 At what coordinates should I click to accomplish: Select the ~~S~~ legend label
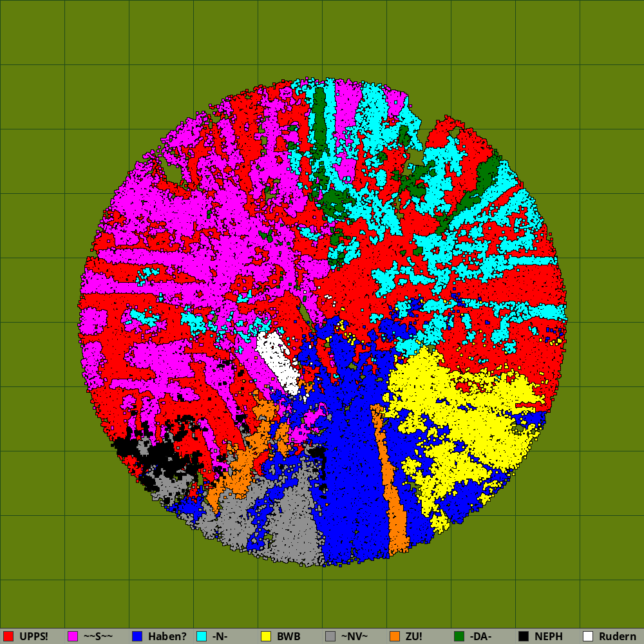98,636
